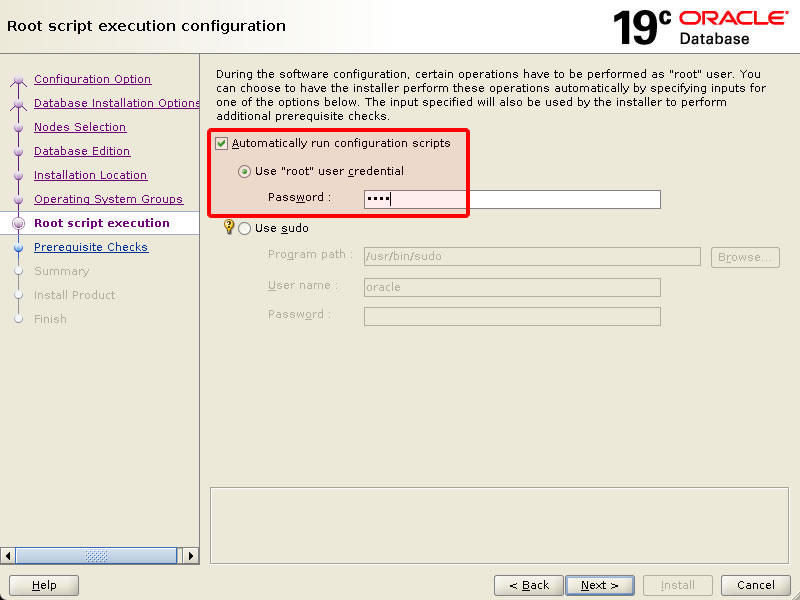Screen dimensions: 800x600
Task: Click the sidebar scroll left arrow
Action: [8, 556]
